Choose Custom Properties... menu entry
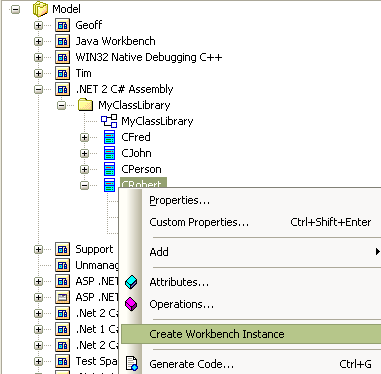The image size is (381, 374). pos(250,222)
